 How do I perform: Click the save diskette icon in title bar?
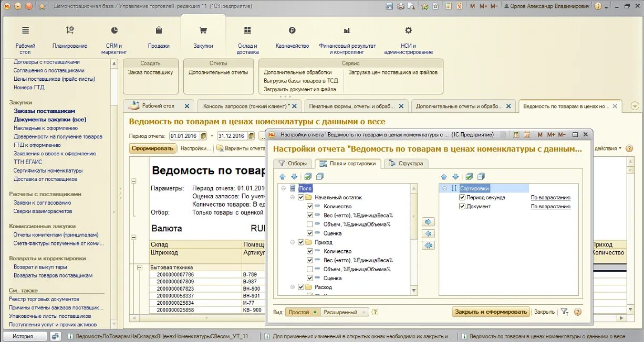(x=389, y=6)
